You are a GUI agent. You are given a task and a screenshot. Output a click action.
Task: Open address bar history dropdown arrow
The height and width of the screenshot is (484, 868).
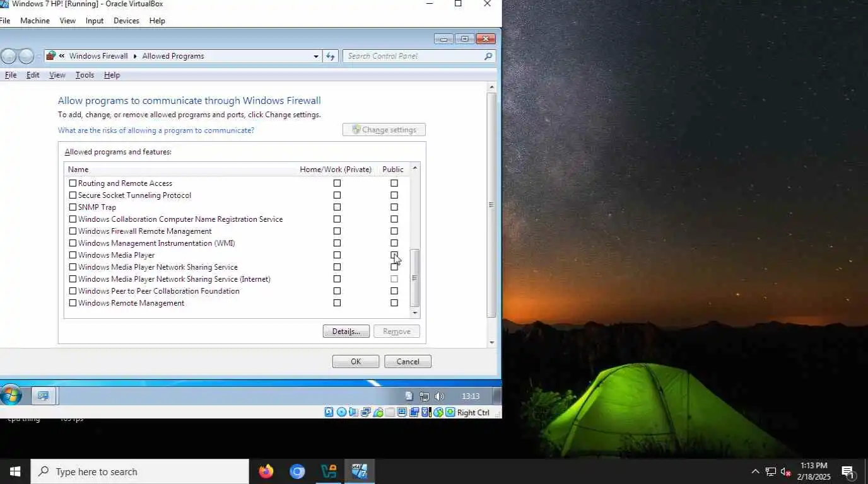click(x=316, y=56)
